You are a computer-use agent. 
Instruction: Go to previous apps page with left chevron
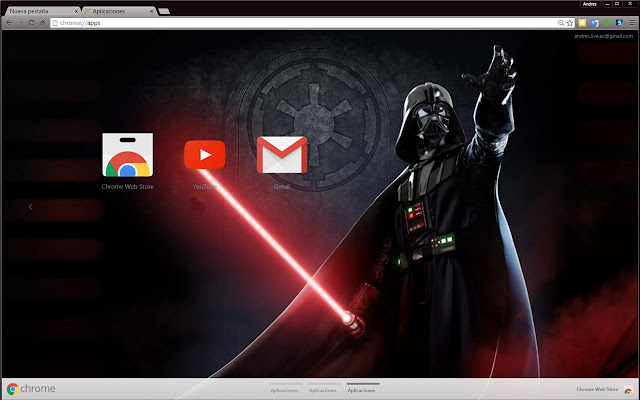click(31, 207)
